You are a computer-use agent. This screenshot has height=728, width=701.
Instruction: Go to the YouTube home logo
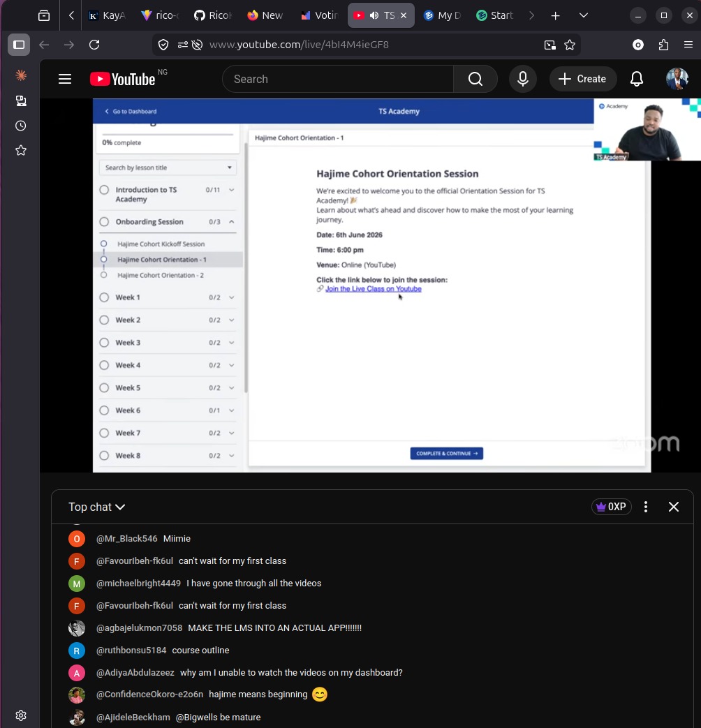(x=122, y=79)
